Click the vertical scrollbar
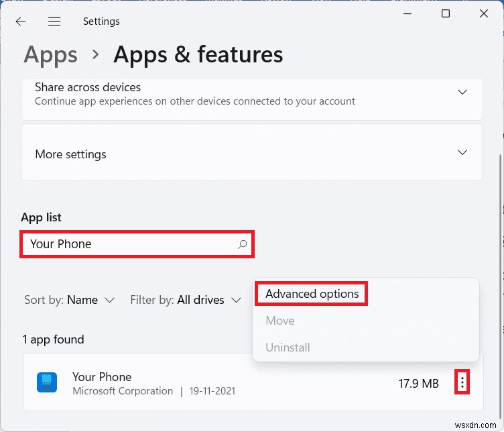 pos(499,235)
